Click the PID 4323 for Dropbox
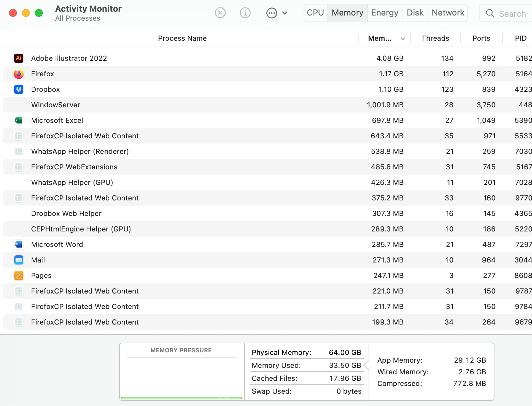 523,89
